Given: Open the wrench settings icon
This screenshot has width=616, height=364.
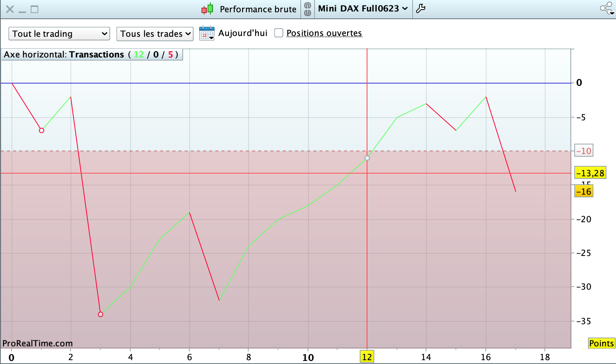Looking at the screenshot, I should pyautogui.click(x=421, y=8).
